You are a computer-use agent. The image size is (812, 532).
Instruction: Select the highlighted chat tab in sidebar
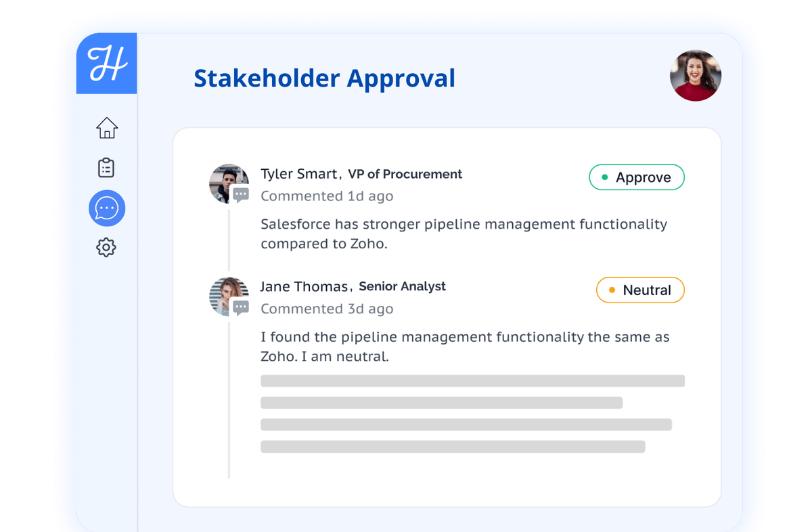point(106,208)
